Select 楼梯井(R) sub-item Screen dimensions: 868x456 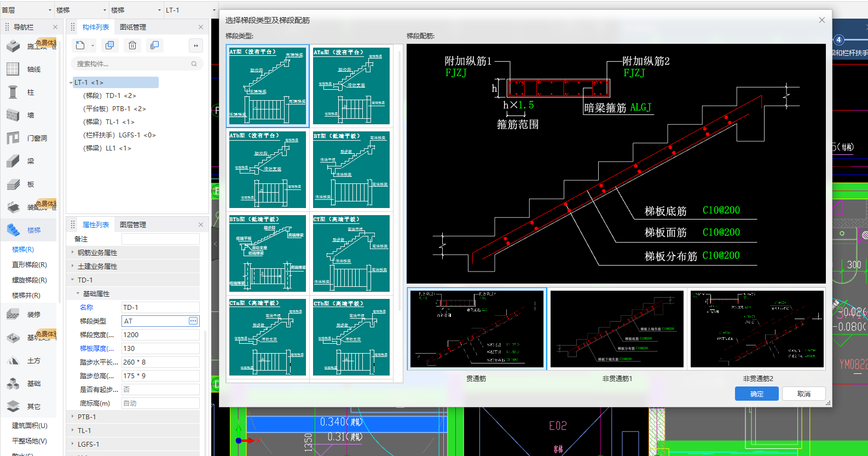click(26, 295)
